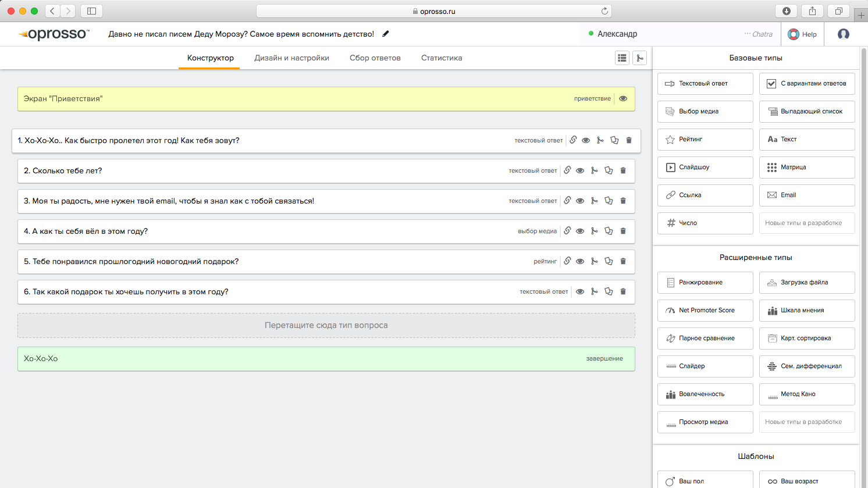Viewport: 868px width, 488px height.
Task: Delete question 1 with trash icon
Action: [x=629, y=140]
